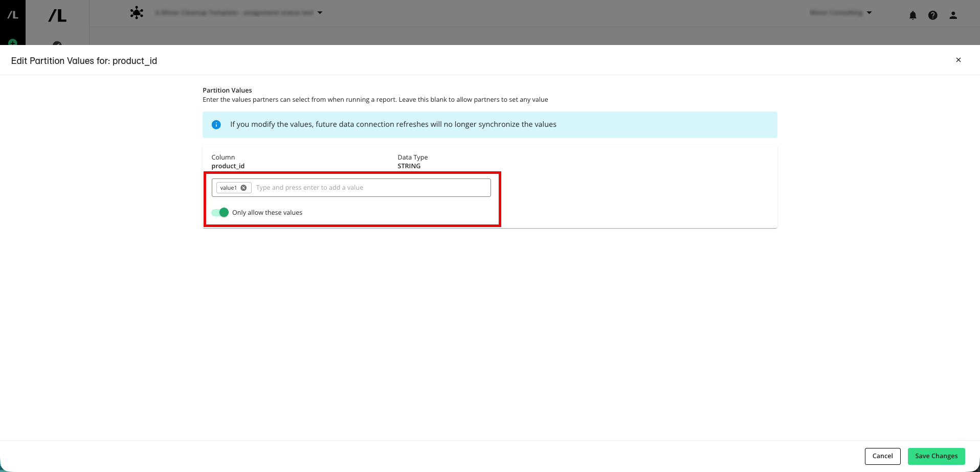Click Cancel button
980x472 pixels.
(882, 456)
